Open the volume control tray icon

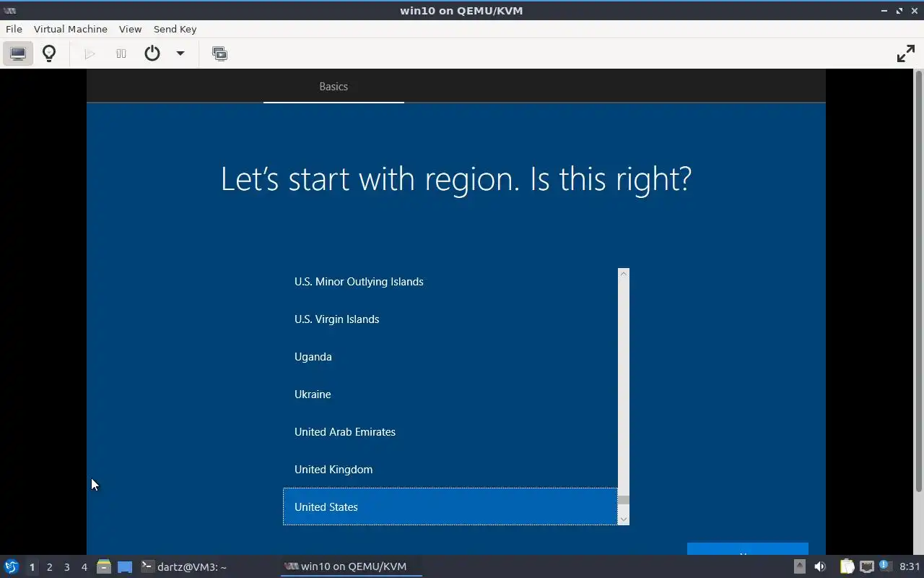coord(820,566)
